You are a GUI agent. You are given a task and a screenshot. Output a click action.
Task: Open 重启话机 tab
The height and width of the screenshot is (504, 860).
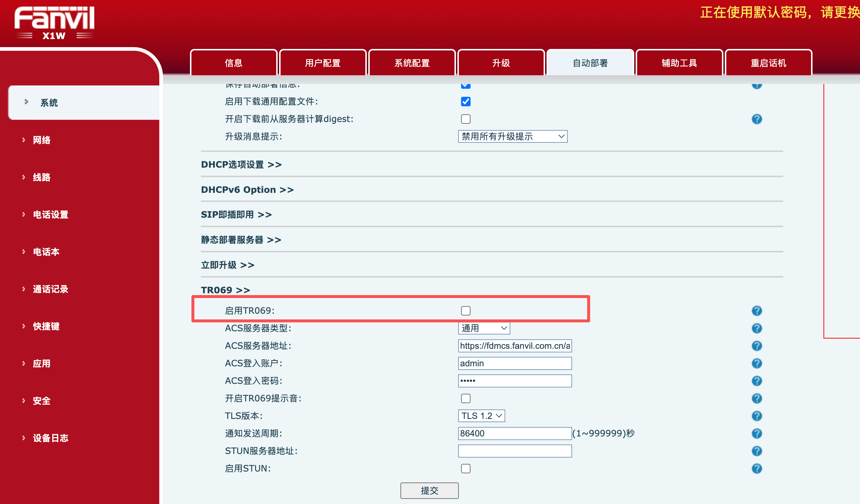tap(769, 63)
